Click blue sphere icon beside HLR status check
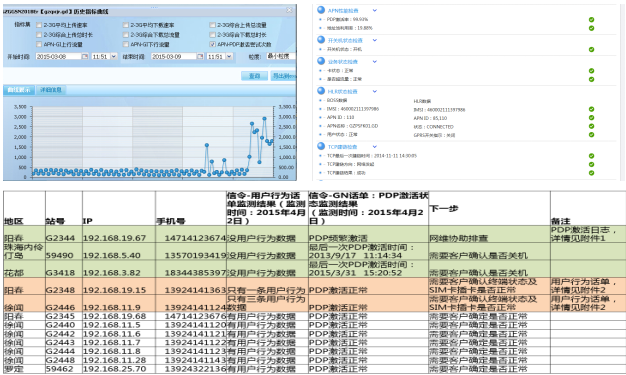626x375 pixels. [x=321, y=91]
